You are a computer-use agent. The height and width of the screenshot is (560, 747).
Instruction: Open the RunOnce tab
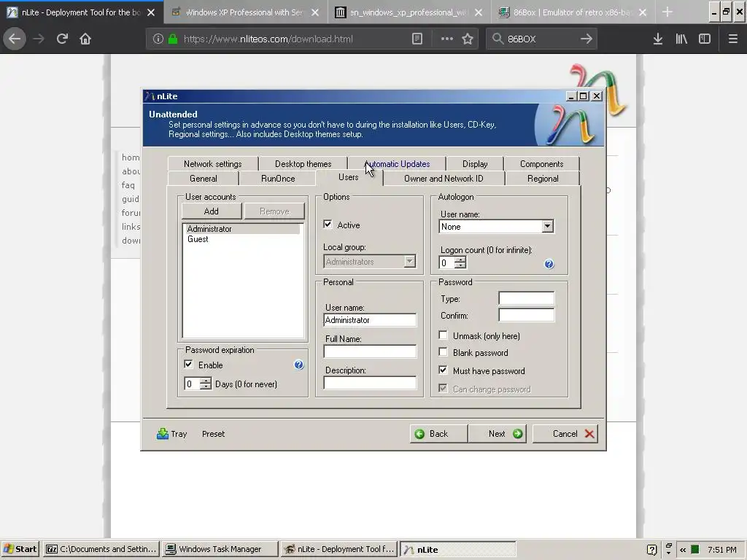click(278, 179)
